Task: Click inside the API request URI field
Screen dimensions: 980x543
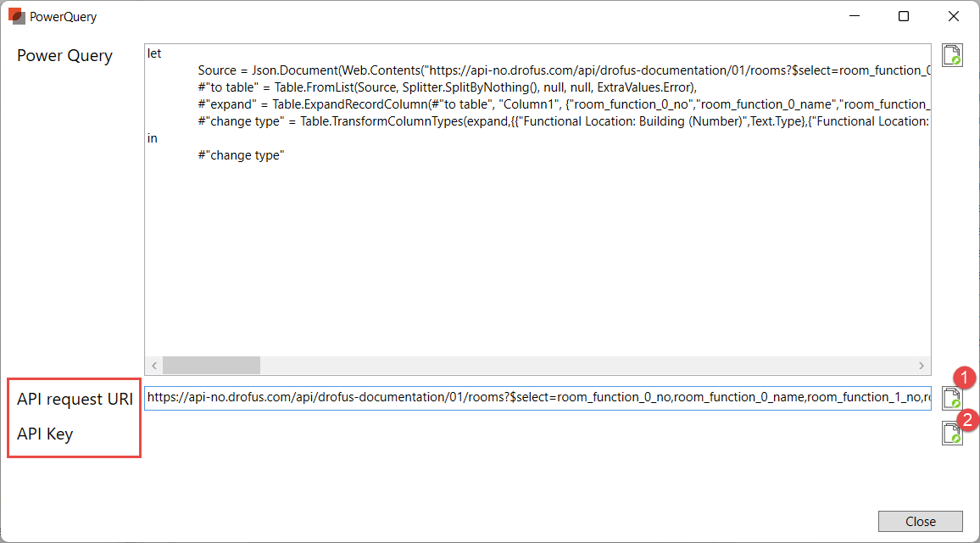Action: point(537,398)
